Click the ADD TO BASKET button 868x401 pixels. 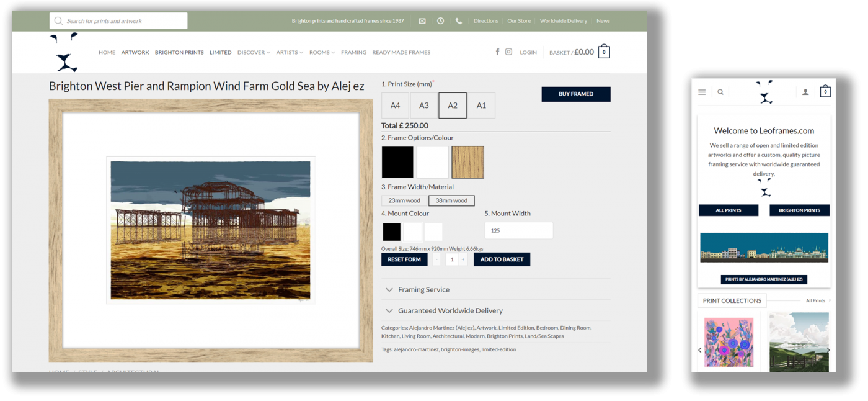click(x=502, y=259)
